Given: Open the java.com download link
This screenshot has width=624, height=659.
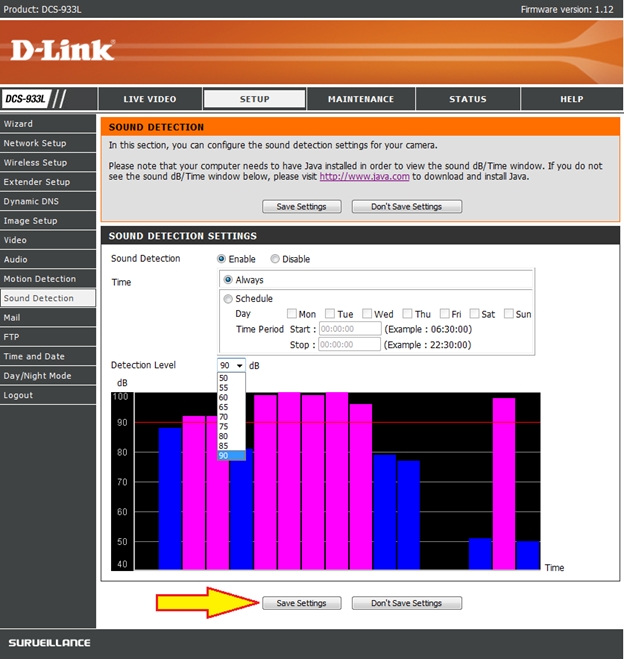Looking at the screenshot, I should point(376,176).
